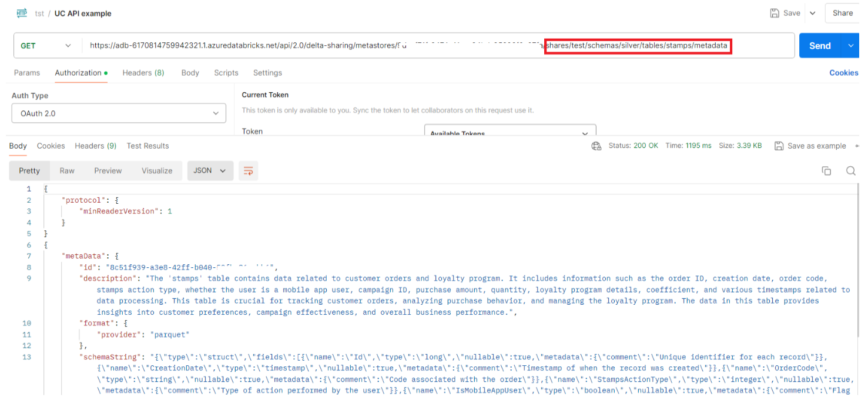Go to the Scripts tab
Screen dimensions: 868x407
[x=226, y=73]
